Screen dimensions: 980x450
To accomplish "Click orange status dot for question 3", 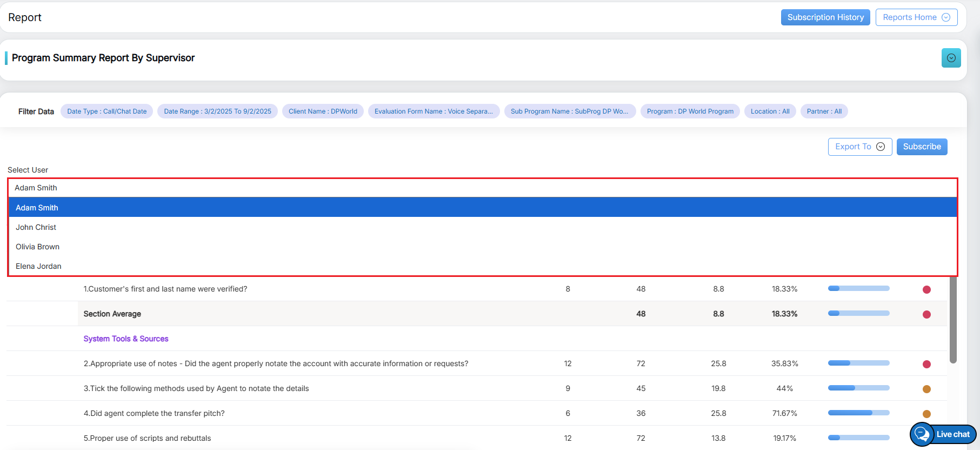I will click(x=926, y=389).
